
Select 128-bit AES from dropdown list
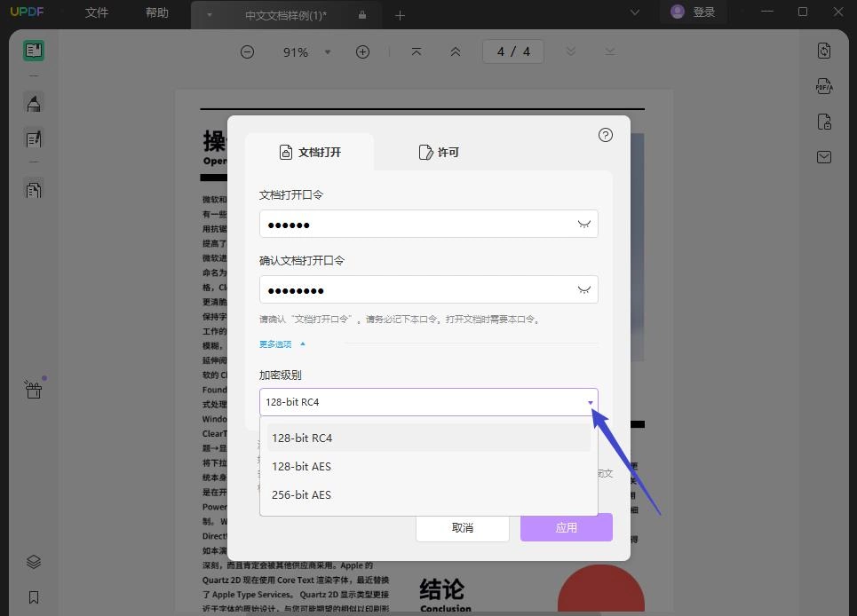(428, 466)
